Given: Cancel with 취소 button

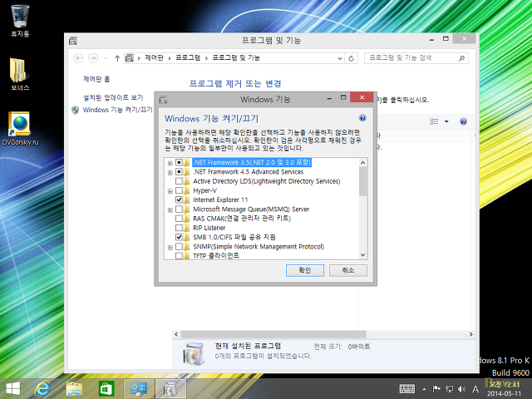Looking at the screenshot, I should pos(347,270).
